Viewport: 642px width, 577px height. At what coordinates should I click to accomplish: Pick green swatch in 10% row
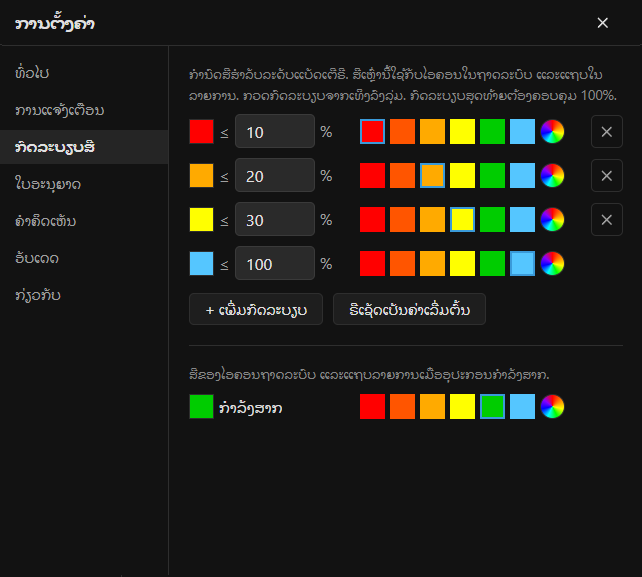[493, 131]
